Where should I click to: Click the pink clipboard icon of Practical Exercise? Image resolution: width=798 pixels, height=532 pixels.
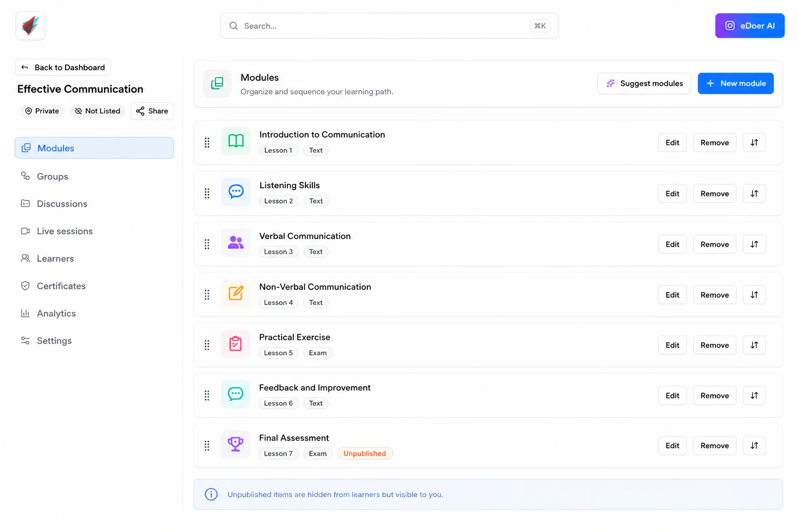(236, 343)
